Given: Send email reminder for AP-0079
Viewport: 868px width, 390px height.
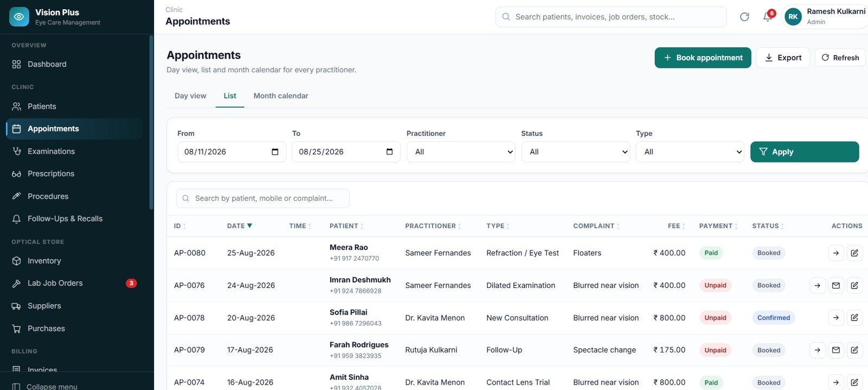Looking at the screenshot, I should coord(836,350).
